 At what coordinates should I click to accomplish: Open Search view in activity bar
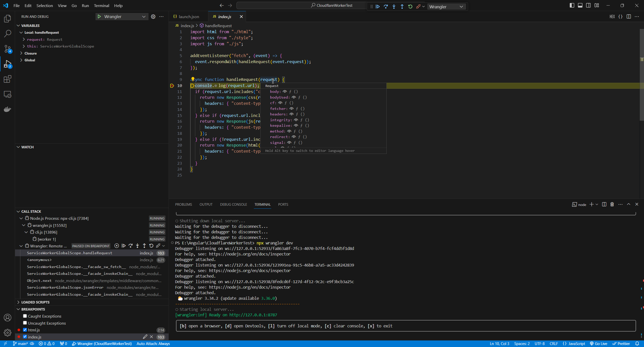tap(8, 33)
